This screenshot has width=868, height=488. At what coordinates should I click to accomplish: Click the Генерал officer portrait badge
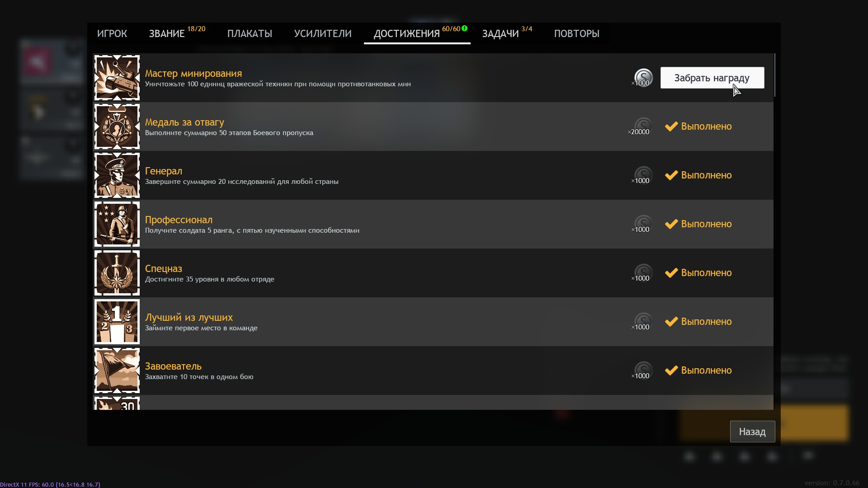pos(117,175)
